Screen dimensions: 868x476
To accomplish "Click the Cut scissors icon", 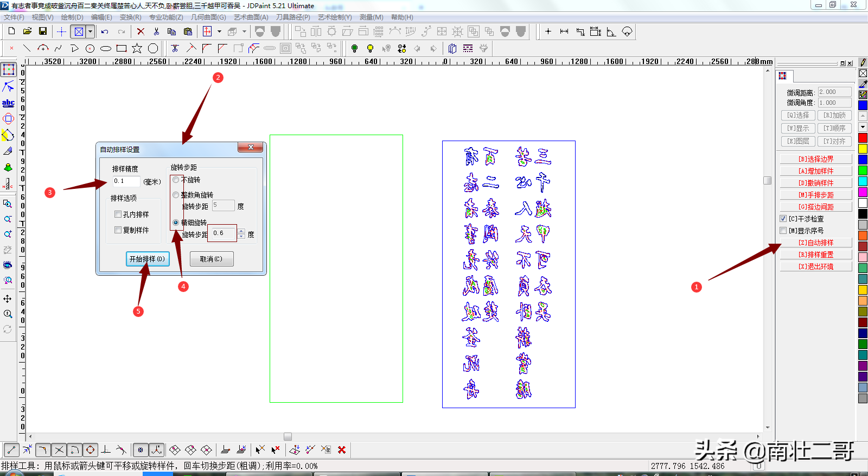I will pos(156,31).
